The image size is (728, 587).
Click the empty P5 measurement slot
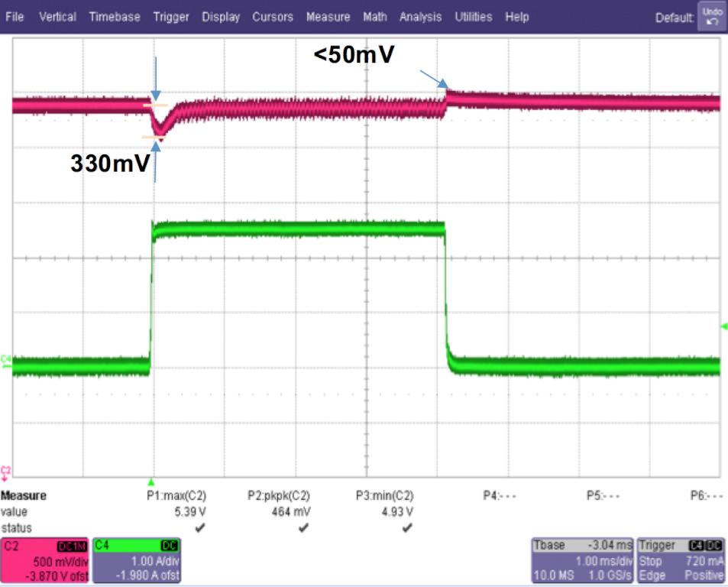coord(603,495)
